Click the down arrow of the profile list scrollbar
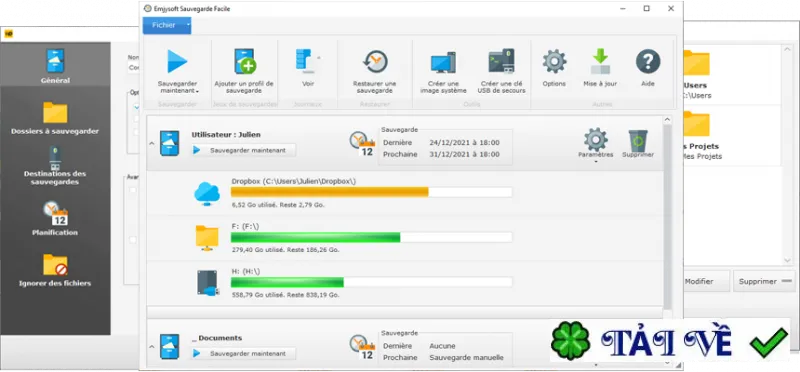Screen dimensions: 800x372 tap(667, 362)
